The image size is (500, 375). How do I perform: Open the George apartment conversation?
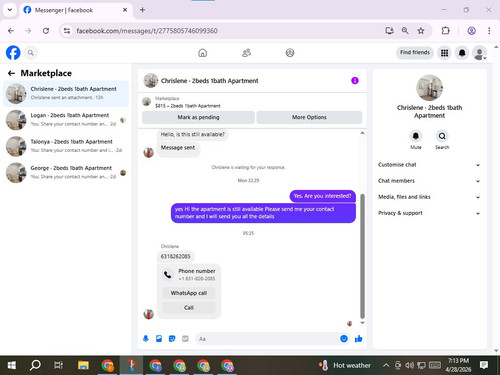pyautogui.click(x=66, y=172)
